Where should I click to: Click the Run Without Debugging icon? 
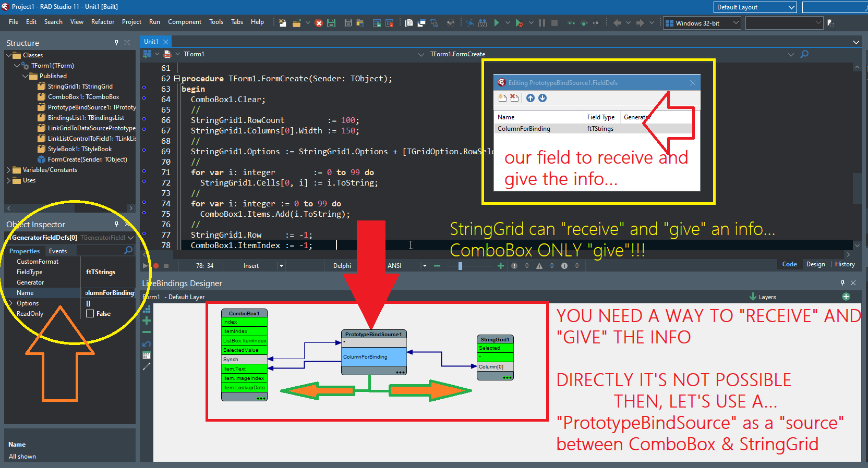click(x=519, y=23)
